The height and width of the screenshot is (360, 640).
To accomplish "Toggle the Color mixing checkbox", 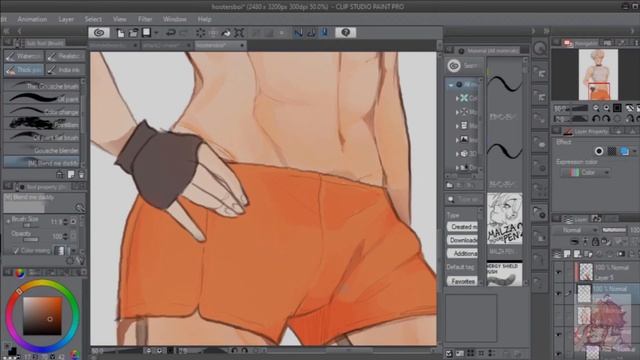I will pyautogui.click(x=16, y=251).
